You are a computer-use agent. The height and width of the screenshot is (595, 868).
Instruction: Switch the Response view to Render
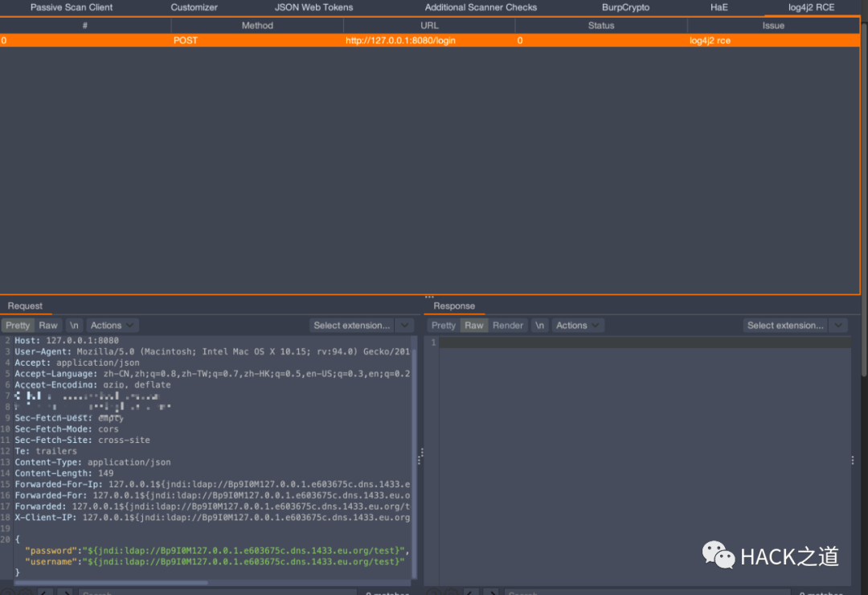click(x=508, y=325)
